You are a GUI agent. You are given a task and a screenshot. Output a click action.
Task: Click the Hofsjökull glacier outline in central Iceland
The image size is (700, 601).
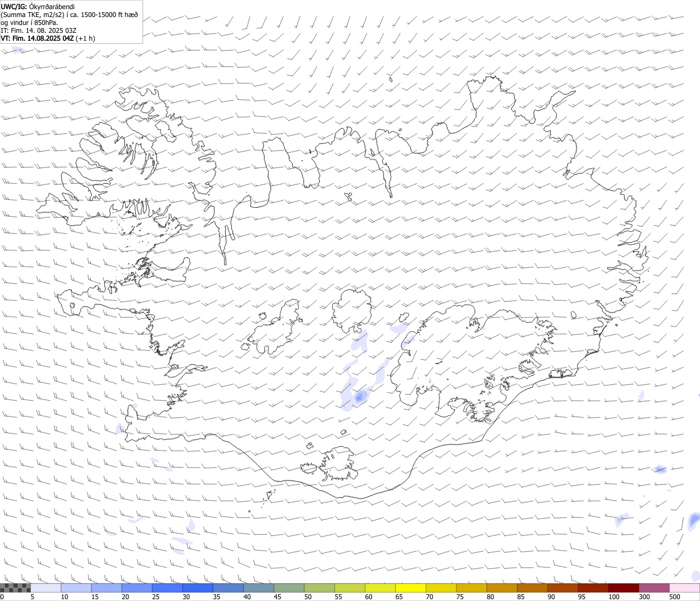click(352, 311)
